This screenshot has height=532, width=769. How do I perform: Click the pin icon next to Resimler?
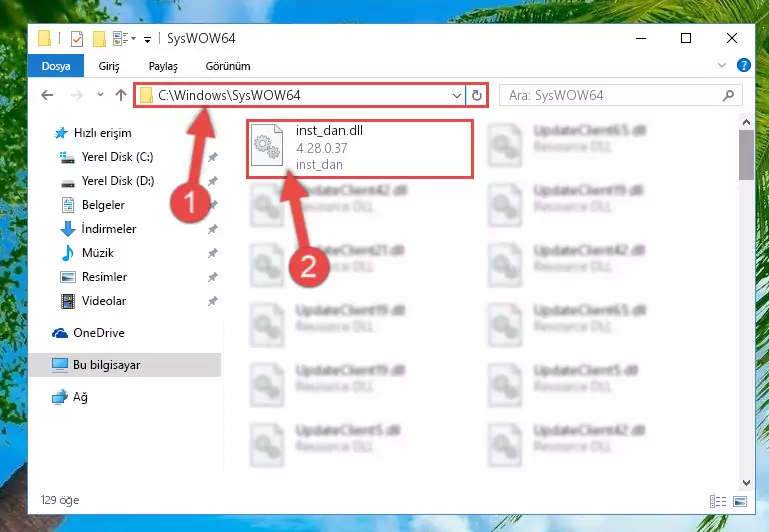click(x=212, y=277)
